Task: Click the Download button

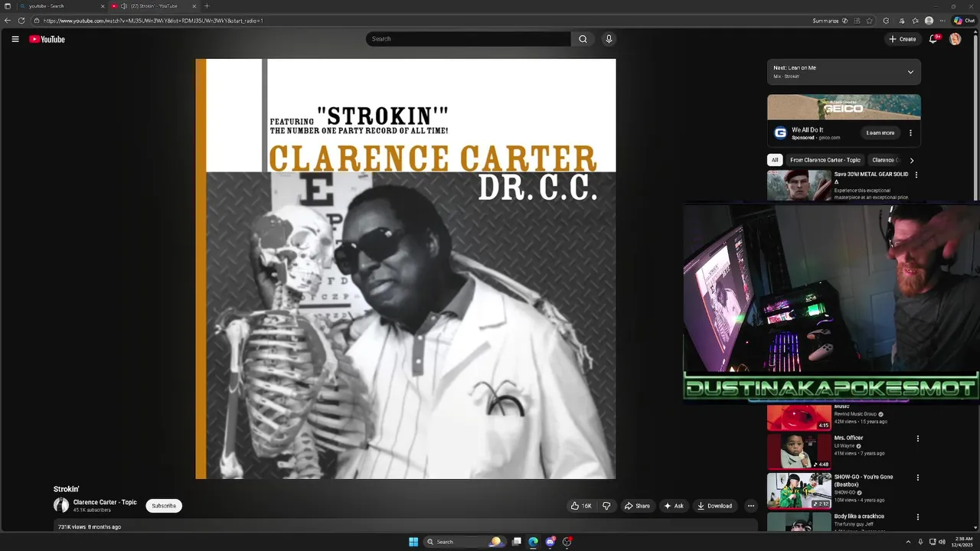Action: point(714,506)
